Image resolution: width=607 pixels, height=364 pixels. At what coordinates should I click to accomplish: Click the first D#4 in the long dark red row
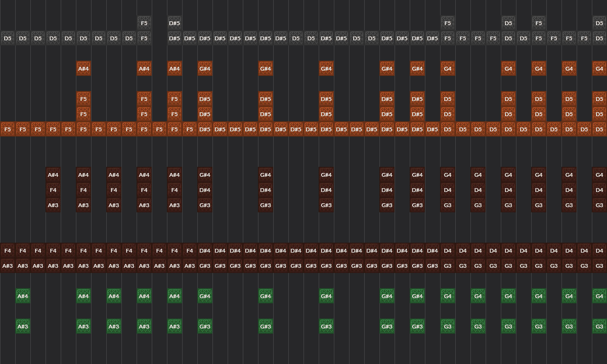(x=205, y=250)
